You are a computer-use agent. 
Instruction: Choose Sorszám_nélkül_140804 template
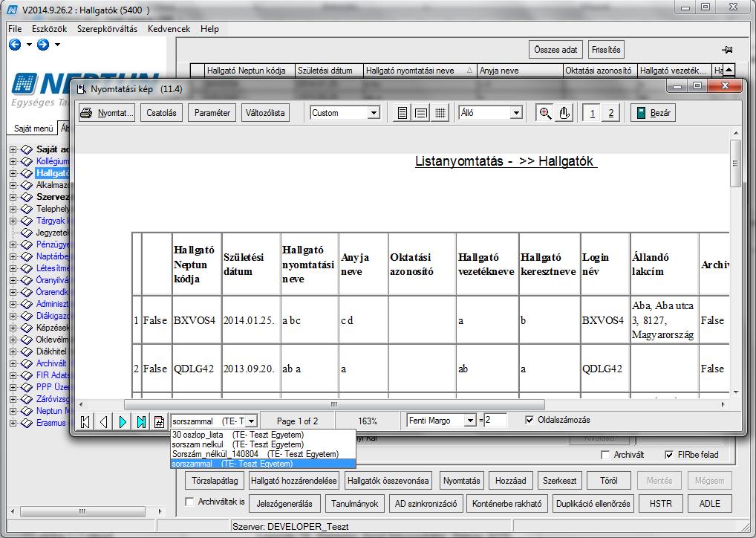(x=263, y=454)
